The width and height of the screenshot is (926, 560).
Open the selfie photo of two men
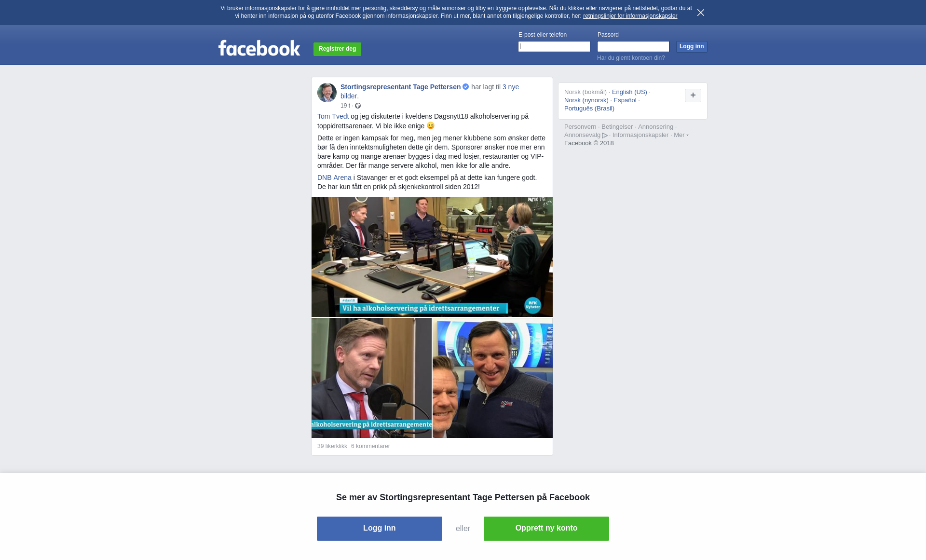pos(492,378)
